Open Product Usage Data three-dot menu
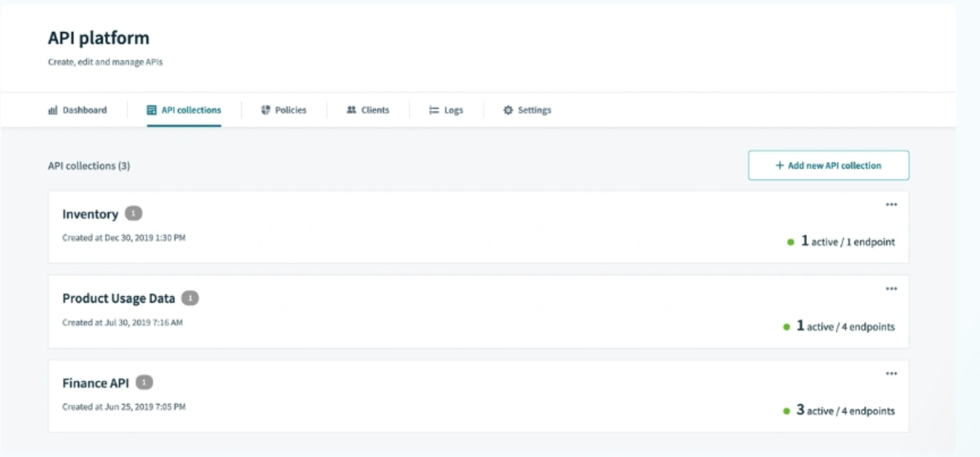 (x=891, y=289)
